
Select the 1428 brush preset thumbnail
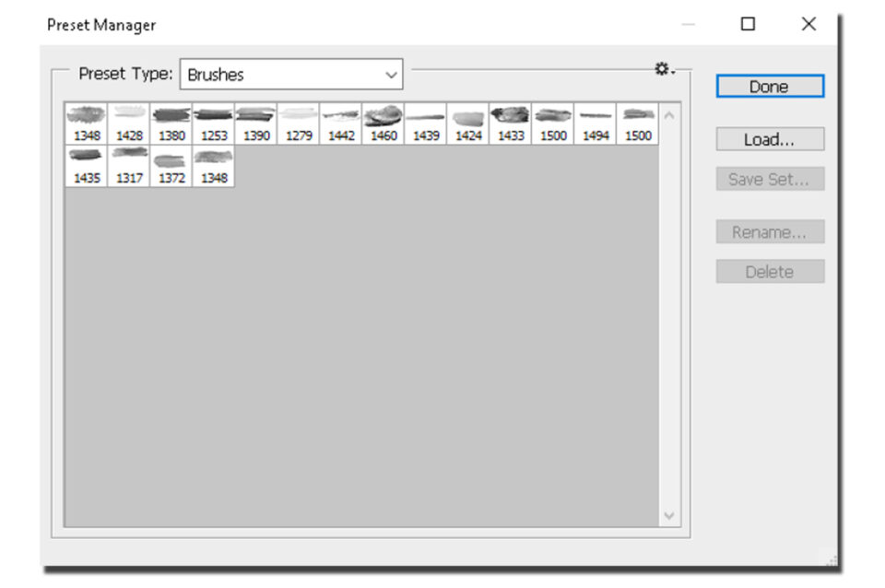[130, 124]
